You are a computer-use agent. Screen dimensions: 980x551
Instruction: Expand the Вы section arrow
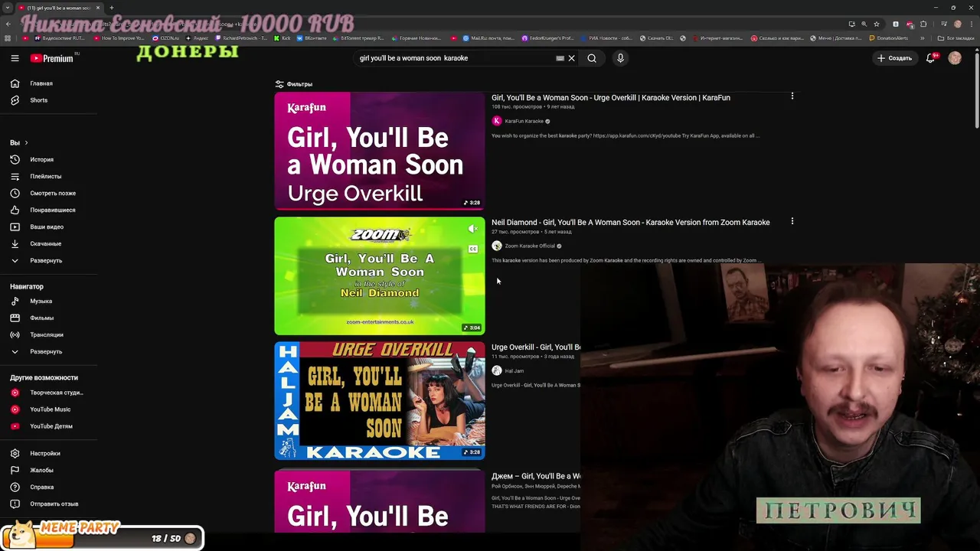(x=26, y=143)
